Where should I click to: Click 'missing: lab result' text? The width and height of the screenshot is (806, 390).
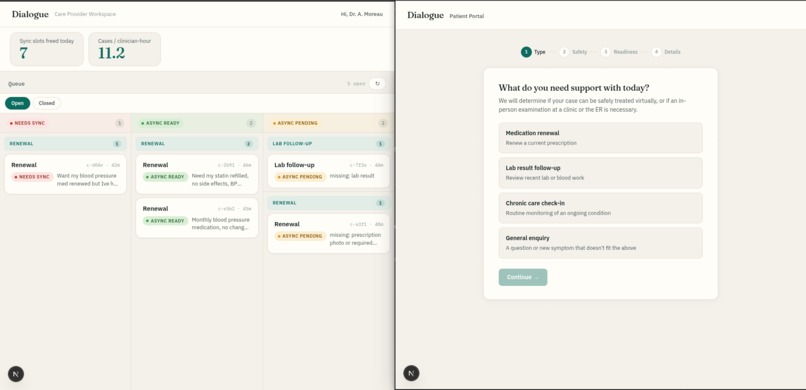[352, 176]
